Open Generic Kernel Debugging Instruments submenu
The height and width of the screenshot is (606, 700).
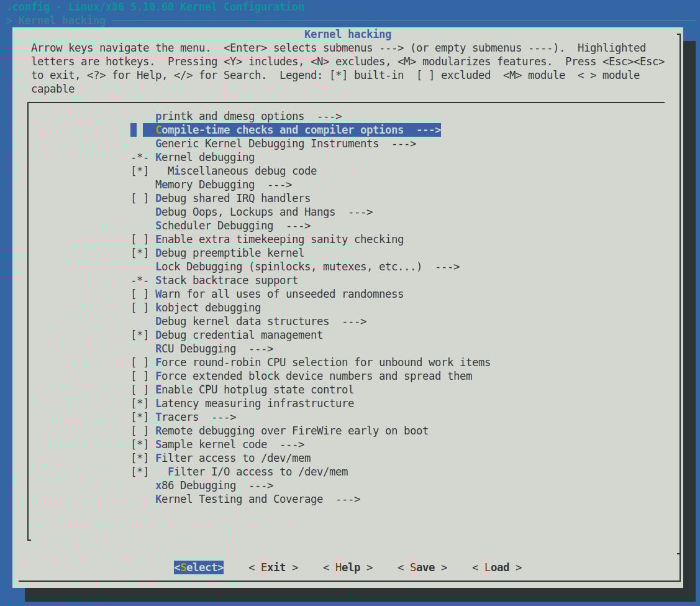[x=286, y=144]
